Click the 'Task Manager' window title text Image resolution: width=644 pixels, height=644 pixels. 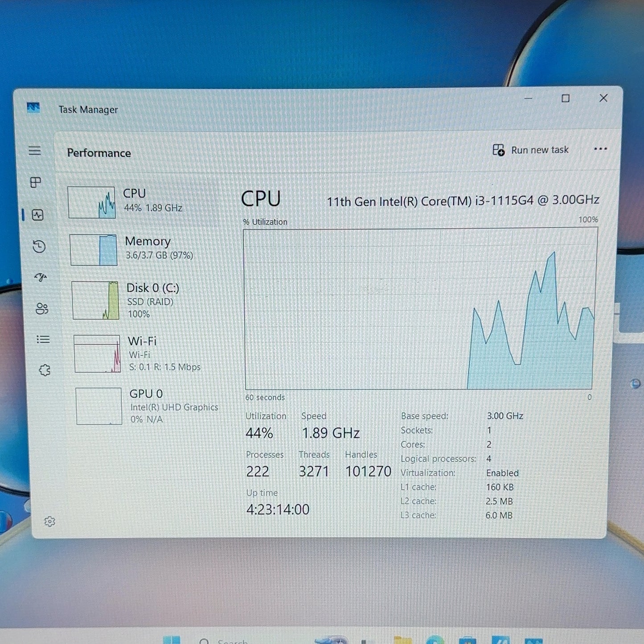pyautogui.click(x=88, y=110)
